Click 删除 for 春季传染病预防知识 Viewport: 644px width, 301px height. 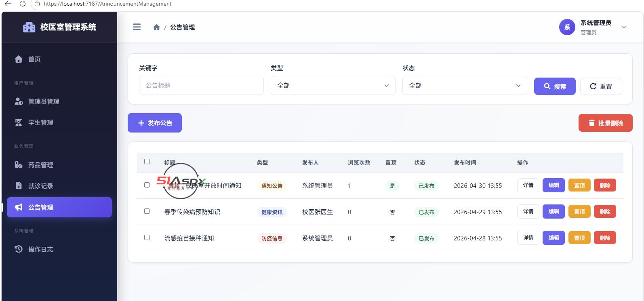click(x=605, y=212)
